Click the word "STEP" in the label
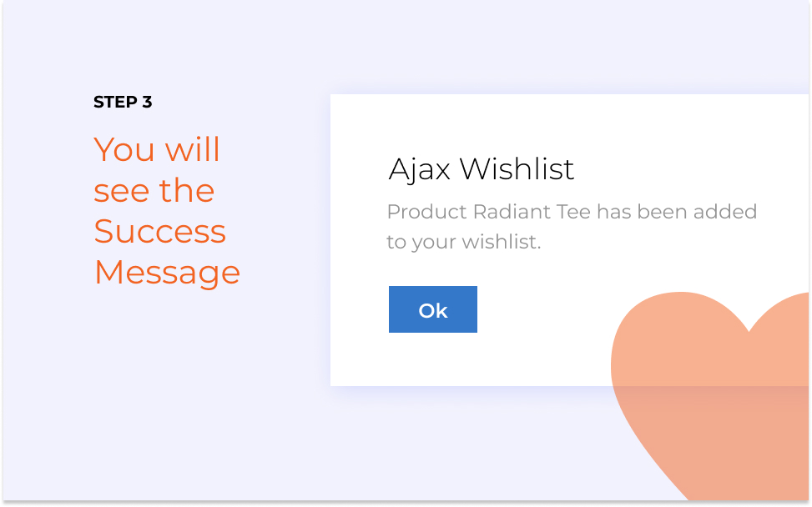This screenshot has width=812, height=507. pyautogui.click(x=115, y=102)
